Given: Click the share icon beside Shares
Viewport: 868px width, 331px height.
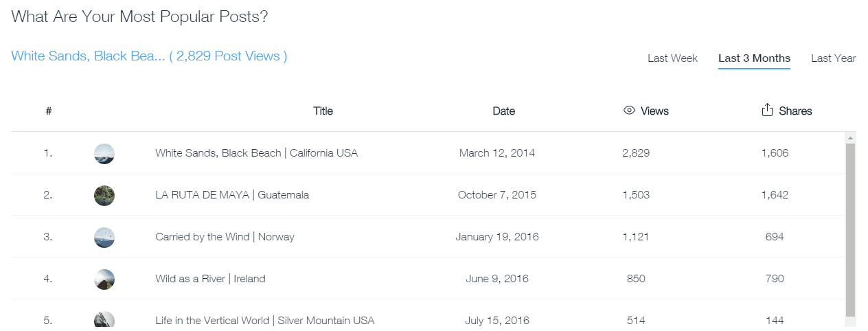Looking at the screenshot, I should coord(767,111).
